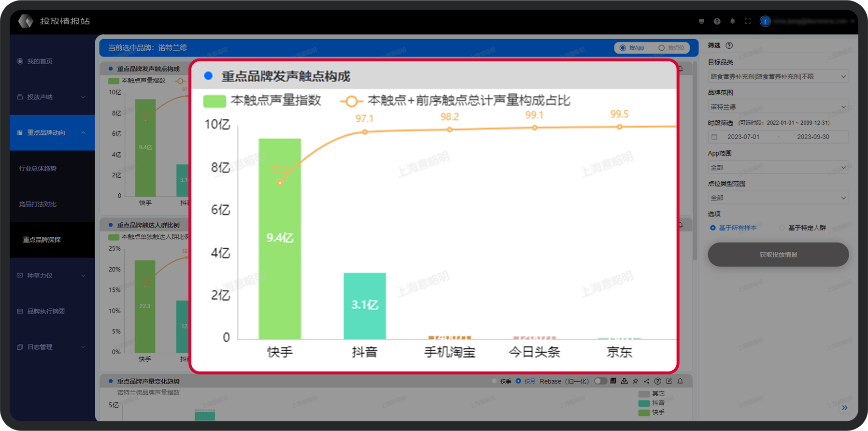
Task: Click the 获取投放情报 button
Action: pos(778,255)
